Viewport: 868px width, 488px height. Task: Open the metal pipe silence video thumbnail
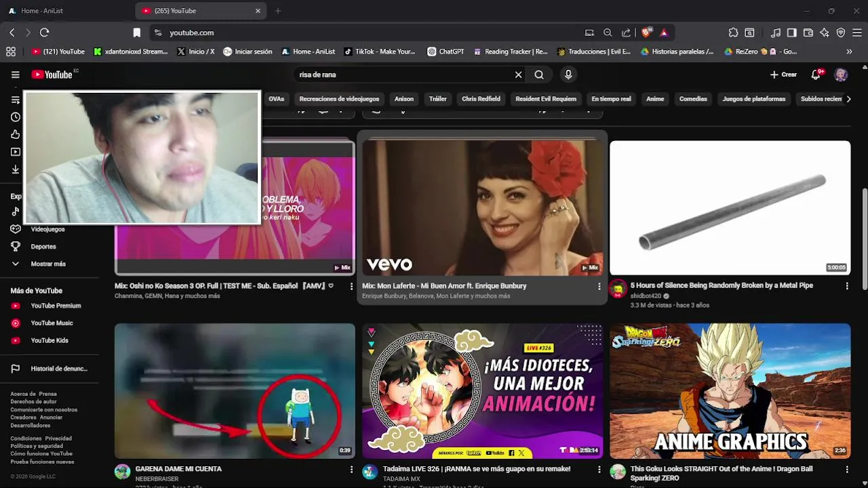(730, 207)
